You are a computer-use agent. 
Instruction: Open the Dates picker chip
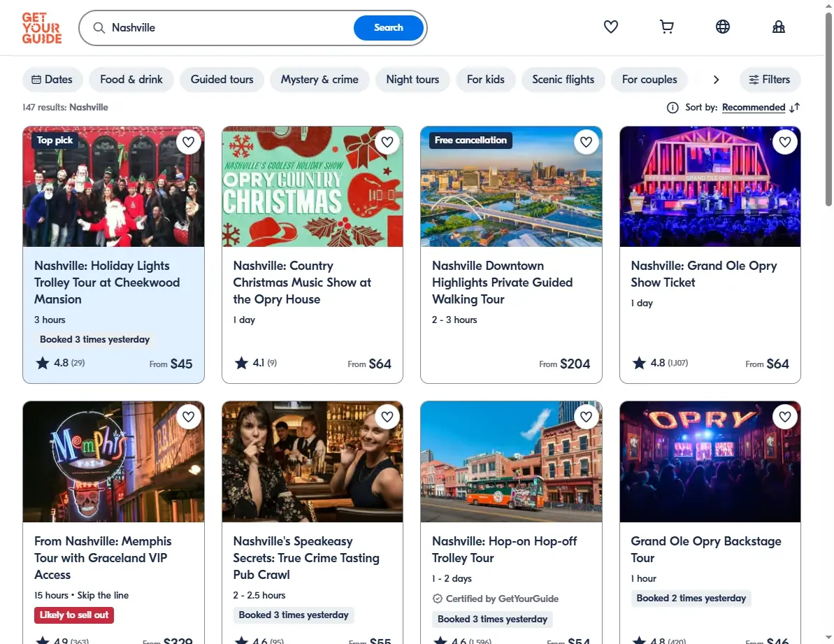(52, 80)
